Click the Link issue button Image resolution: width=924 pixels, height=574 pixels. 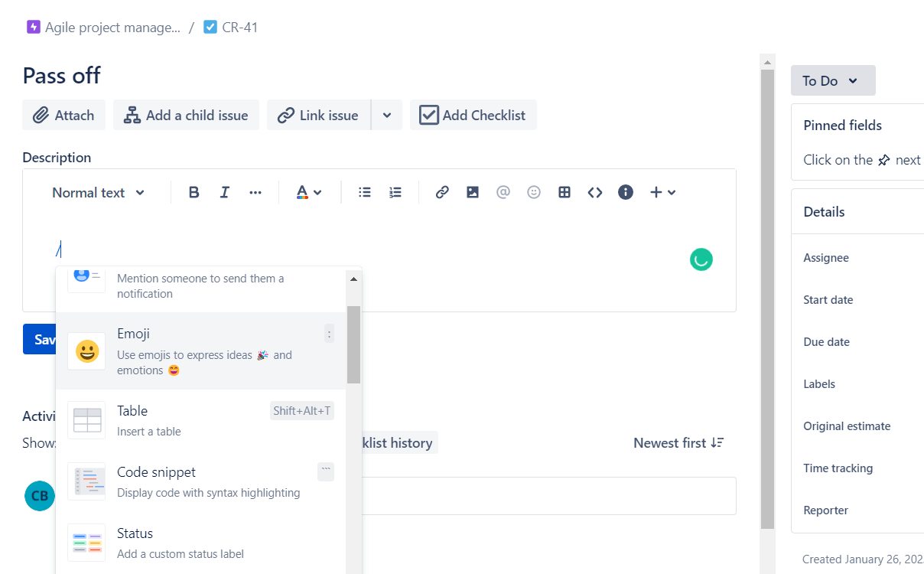click(318, 116)
